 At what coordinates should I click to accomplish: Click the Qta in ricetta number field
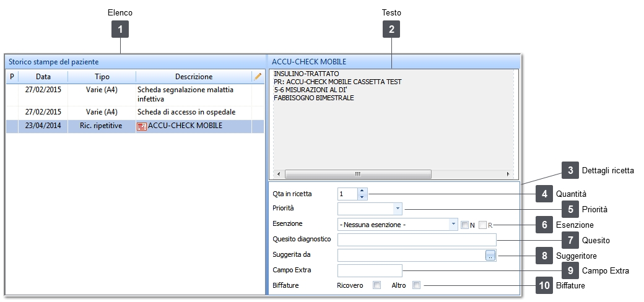click(347, 194)
